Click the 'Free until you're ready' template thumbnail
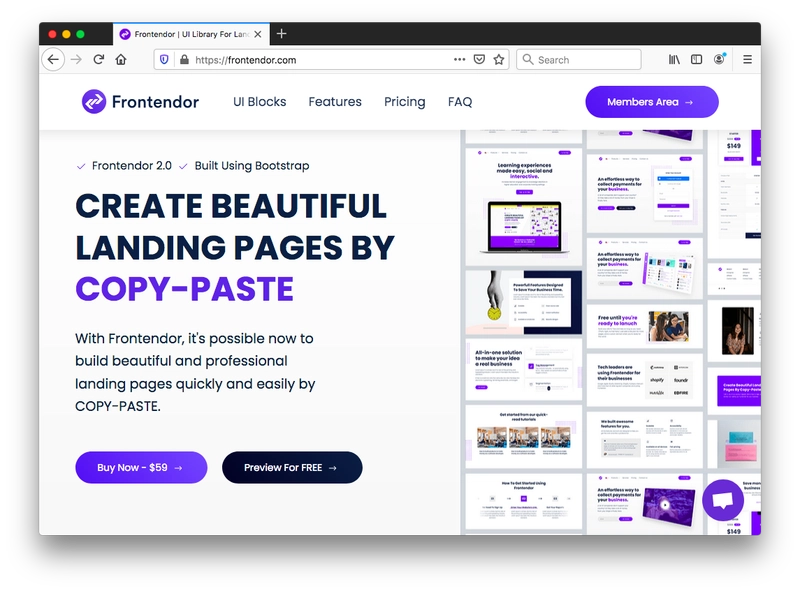Image resolution: width=800 pixels, height=591 pixels. 645,327
